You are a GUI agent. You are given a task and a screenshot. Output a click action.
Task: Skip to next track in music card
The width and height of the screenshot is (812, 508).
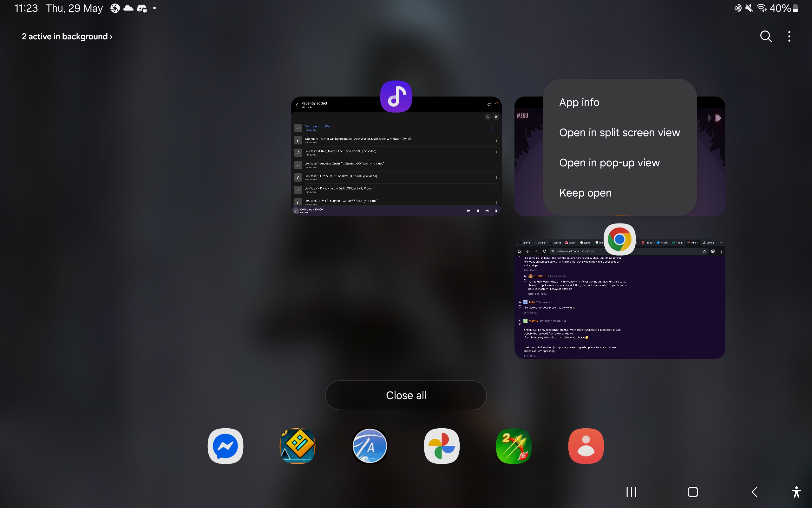(487, 211)
